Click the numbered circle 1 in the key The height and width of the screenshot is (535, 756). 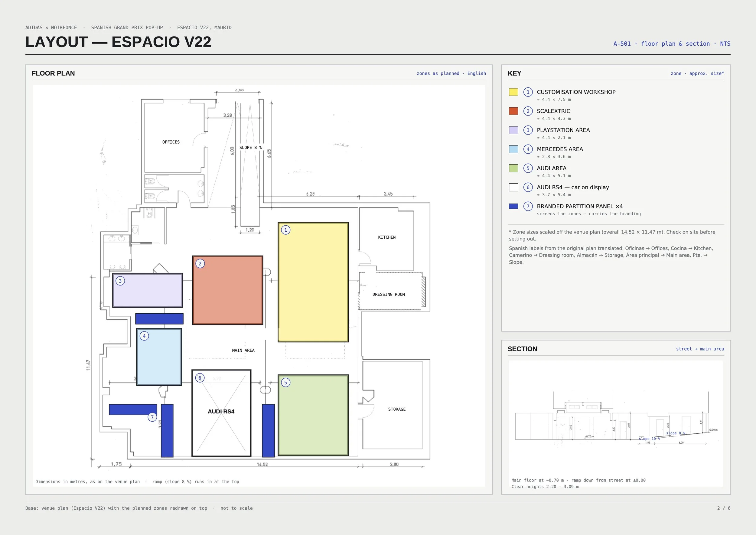[528, 92]
